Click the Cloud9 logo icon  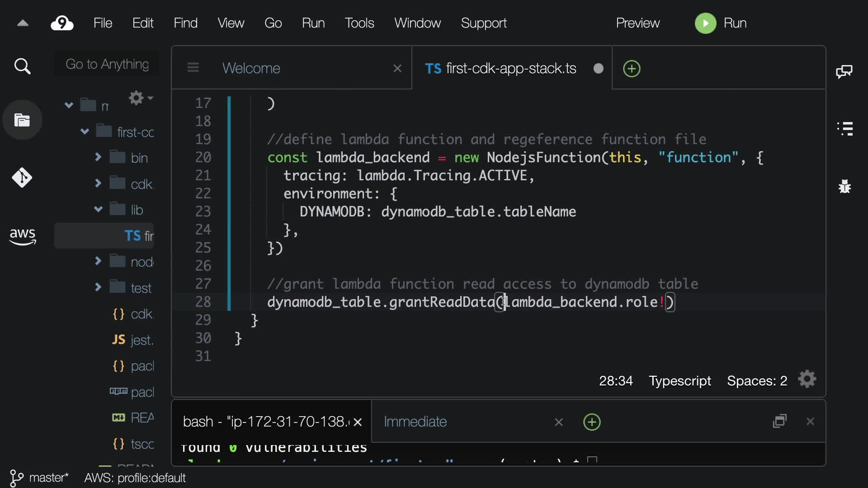62,23
